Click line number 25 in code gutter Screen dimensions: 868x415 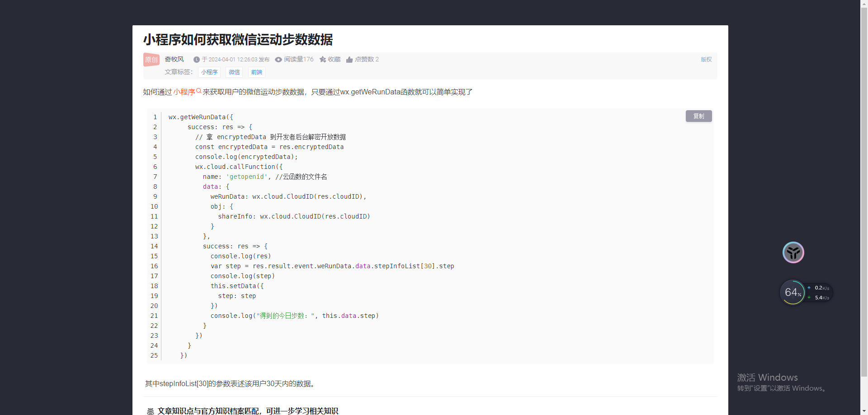154,355
